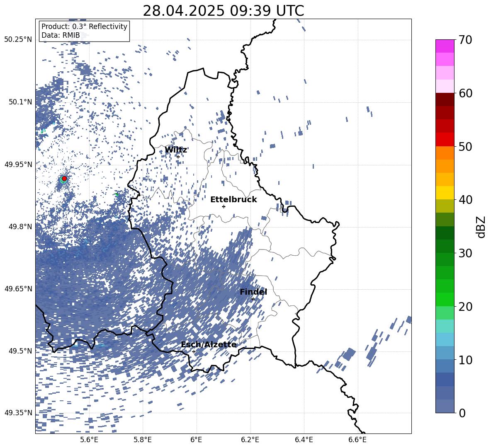Click the 6°E longitude label
Viewport: 491px width, 448px height.
[x=196, y=440]
